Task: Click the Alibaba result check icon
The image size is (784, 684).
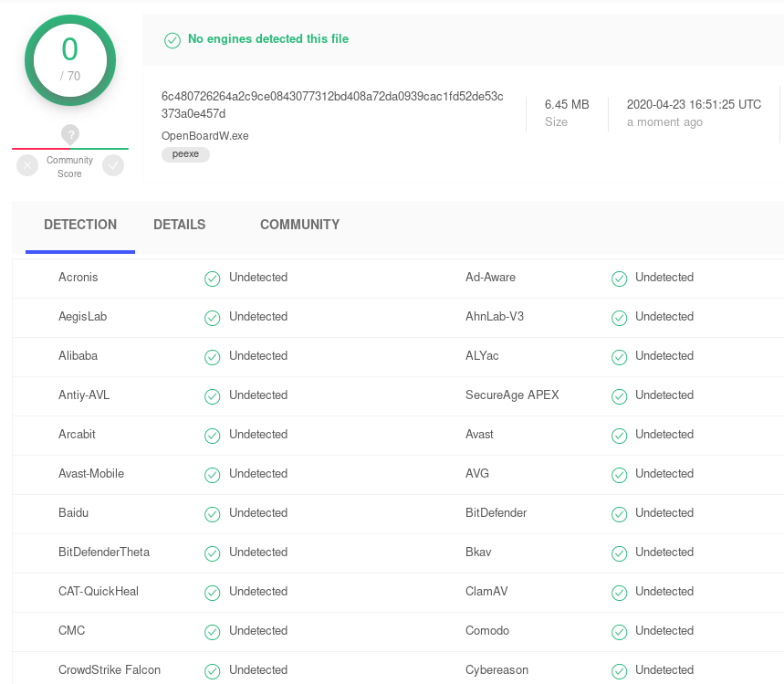Action: coord(213,357)
